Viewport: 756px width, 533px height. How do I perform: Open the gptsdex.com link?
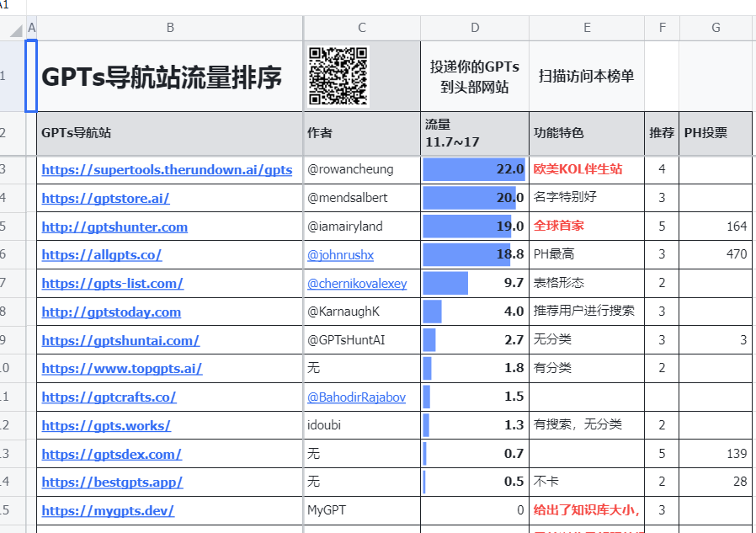click(x=111, y=455)
